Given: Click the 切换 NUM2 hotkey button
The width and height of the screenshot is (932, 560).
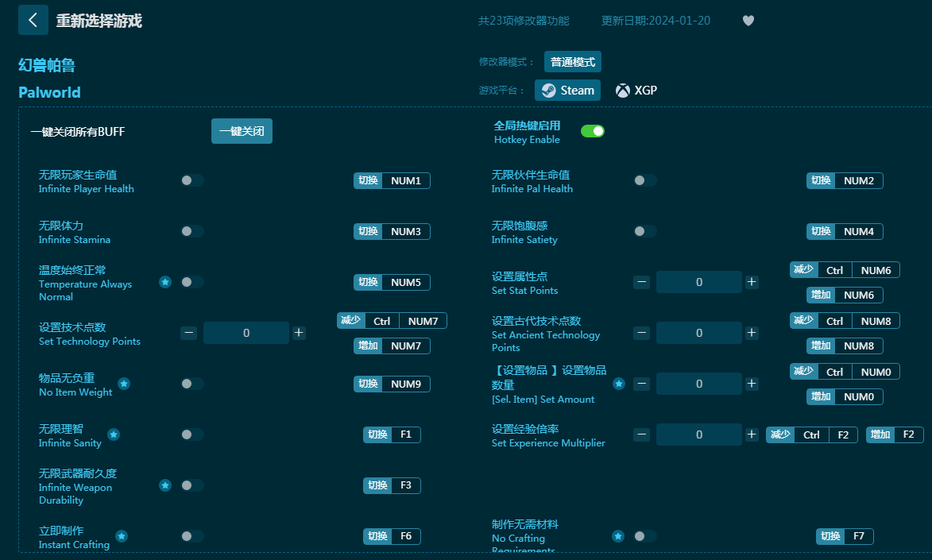Looking at the screenshot, I should click(x=845, y=181).
